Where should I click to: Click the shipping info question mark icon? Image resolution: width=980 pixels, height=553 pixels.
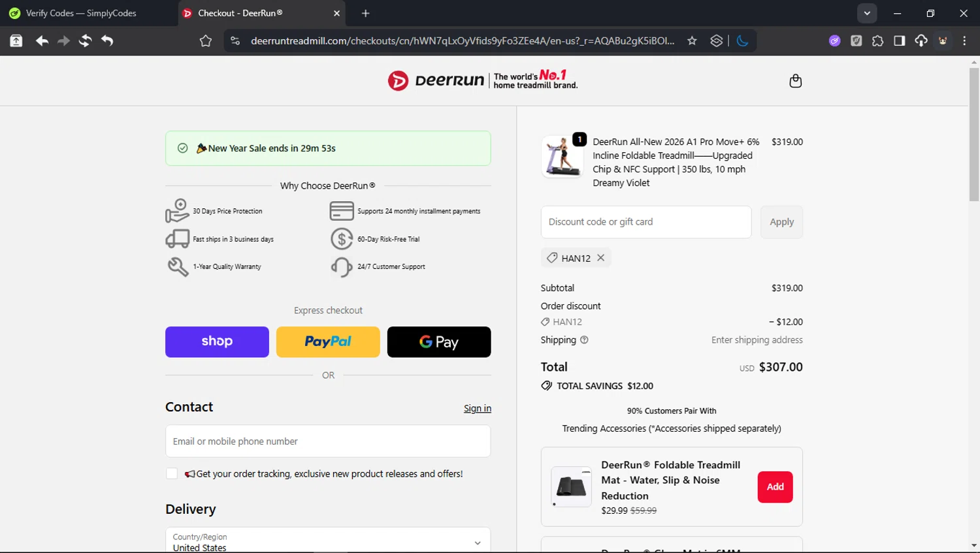(x=584, y=340)
